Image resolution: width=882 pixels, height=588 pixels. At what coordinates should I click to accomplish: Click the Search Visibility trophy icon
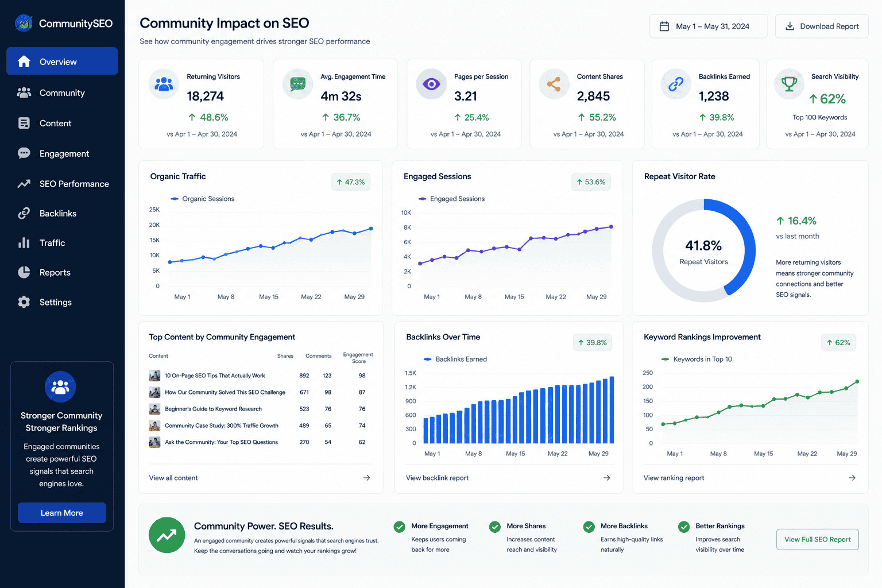pyautogui.click(x=789, y=84)
